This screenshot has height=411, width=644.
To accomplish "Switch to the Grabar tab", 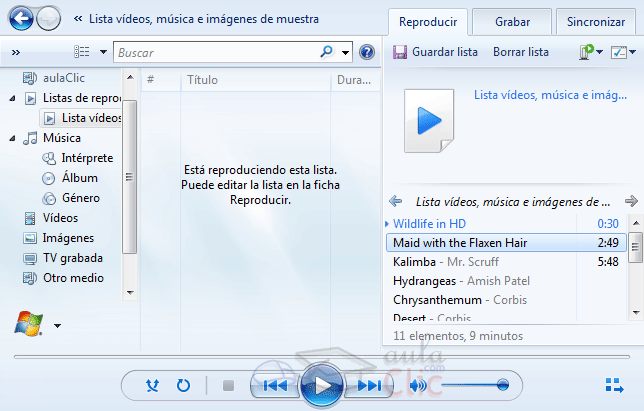I will point(512,22).
